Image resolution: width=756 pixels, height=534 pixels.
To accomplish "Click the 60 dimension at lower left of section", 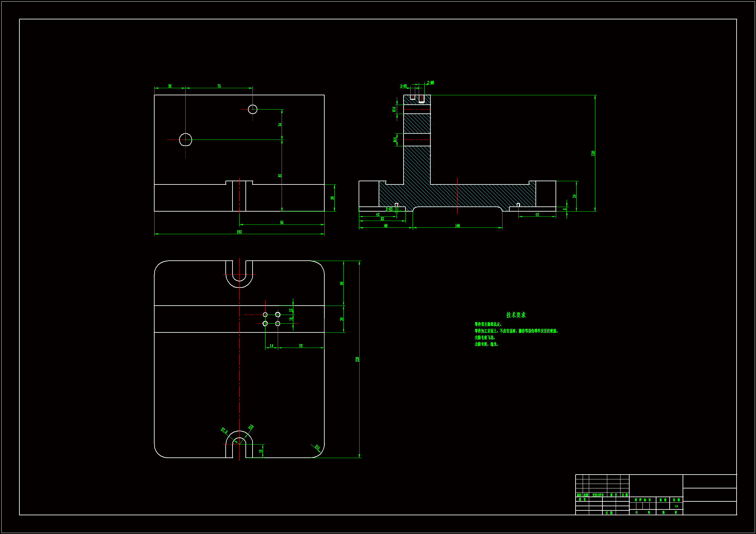I will [x=385, y=226].
